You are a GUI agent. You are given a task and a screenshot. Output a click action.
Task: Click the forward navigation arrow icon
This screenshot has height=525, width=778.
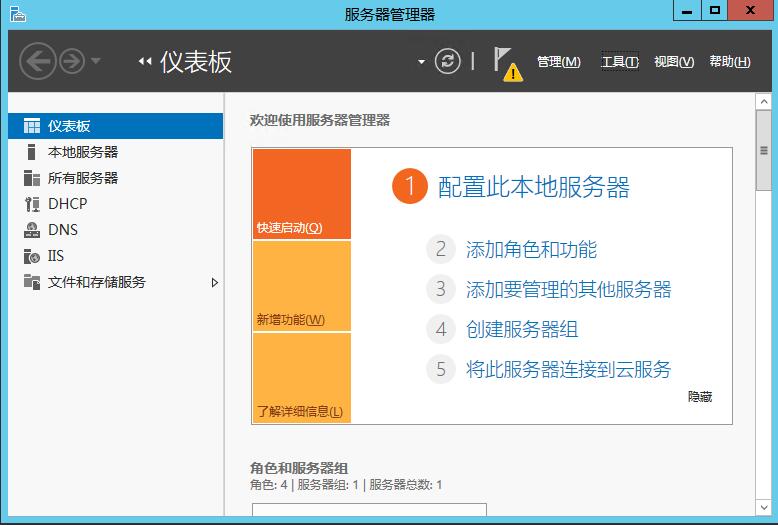[71, 61]
